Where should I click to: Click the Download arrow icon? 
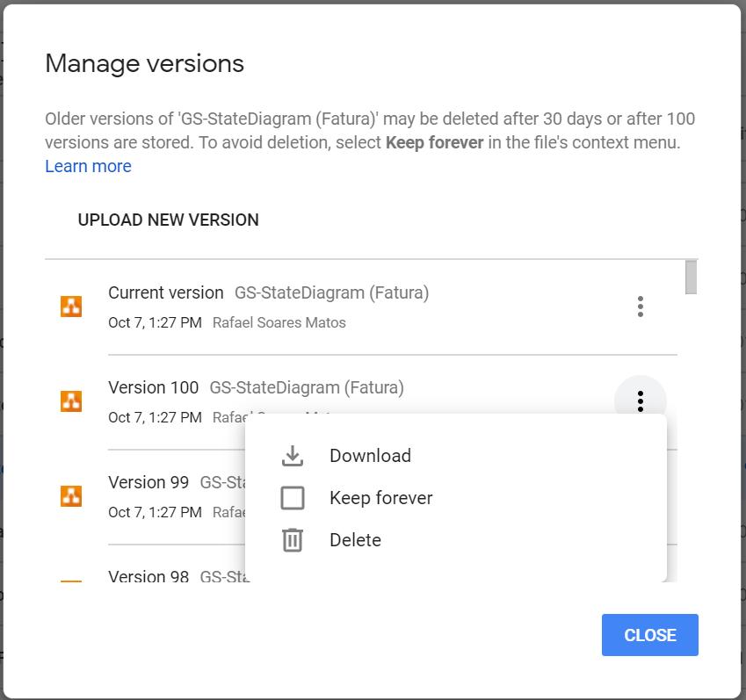(x=292, y=456)
